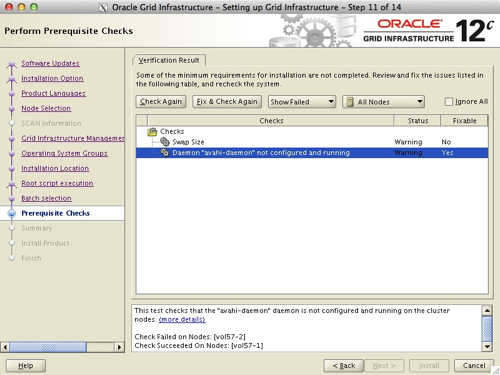This screenshot has width=500, height=375.
Task: Click the Fix & Check Again button
Action: click(x=227, y=102)
